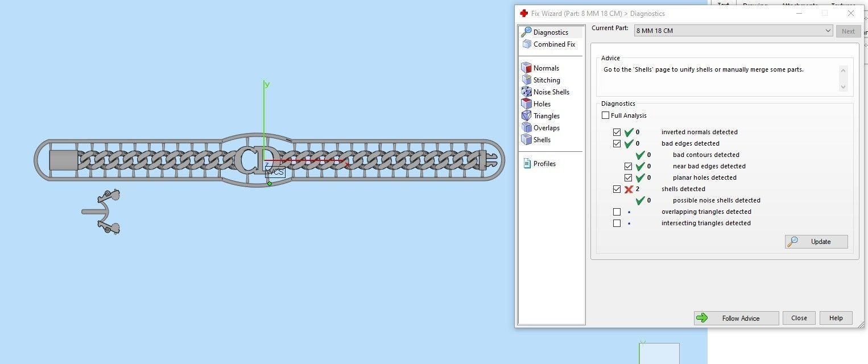Click the green check beside inverted normals detected
Viewport: 868px width, 364px height.
point(629,132)
